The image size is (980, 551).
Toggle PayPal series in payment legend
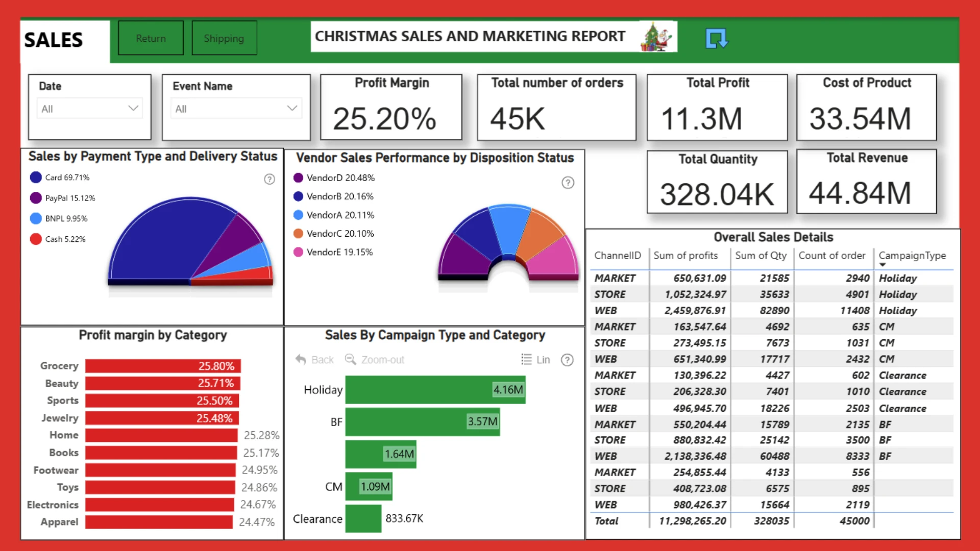point(62,198)
